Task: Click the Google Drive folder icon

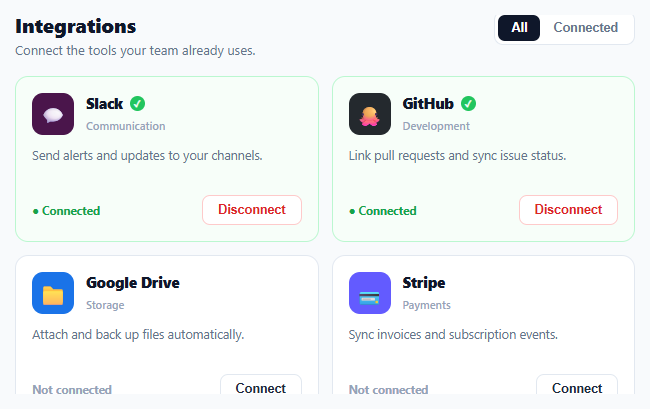Action: point(53,293)
